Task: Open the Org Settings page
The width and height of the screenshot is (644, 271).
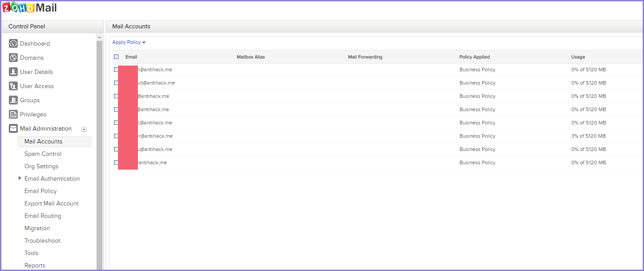Action: [x=41, y=166]
